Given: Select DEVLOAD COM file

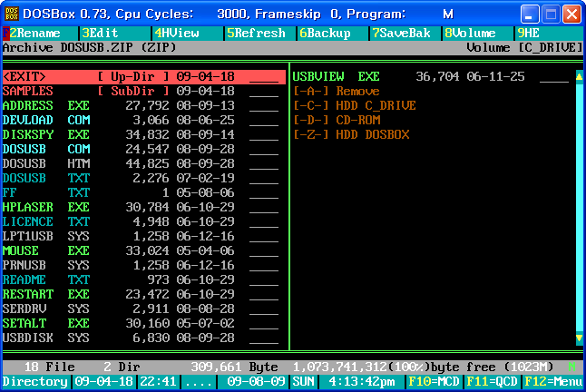Looking at the screenshot, I should point(141,120).
